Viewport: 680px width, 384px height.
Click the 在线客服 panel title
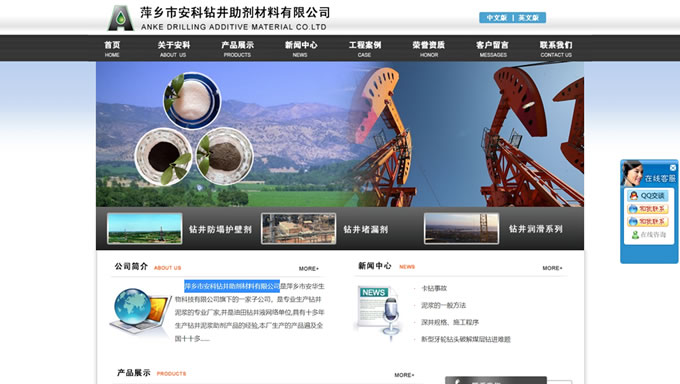[660, 178]
